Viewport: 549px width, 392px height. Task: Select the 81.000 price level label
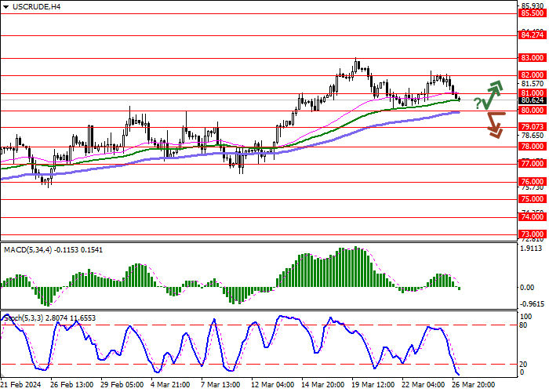tap(533, 93)
